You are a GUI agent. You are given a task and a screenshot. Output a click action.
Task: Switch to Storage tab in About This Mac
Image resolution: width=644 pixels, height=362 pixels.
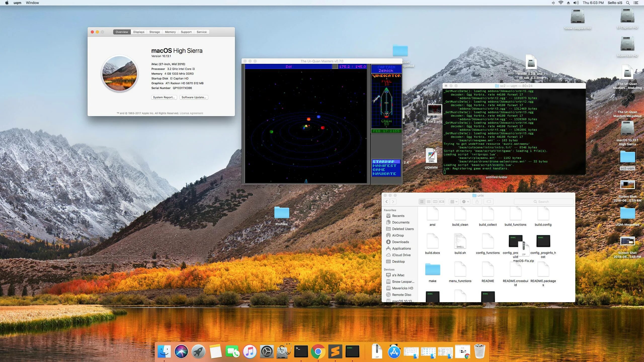(x=154, y=32)
